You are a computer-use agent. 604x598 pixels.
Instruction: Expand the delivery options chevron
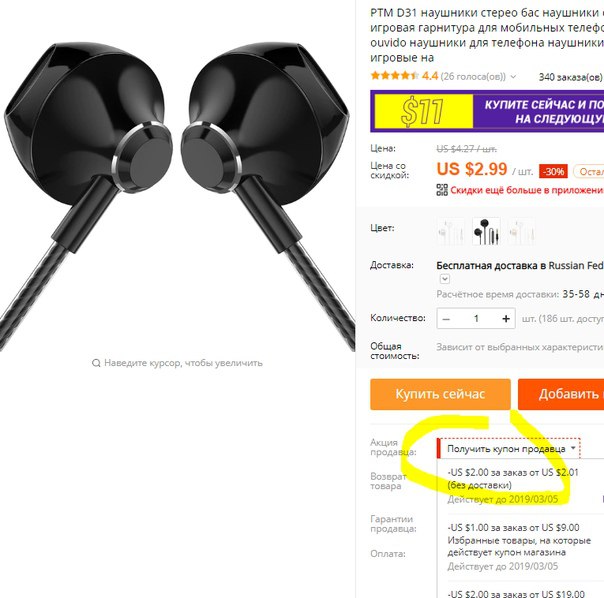click(445, 279)
